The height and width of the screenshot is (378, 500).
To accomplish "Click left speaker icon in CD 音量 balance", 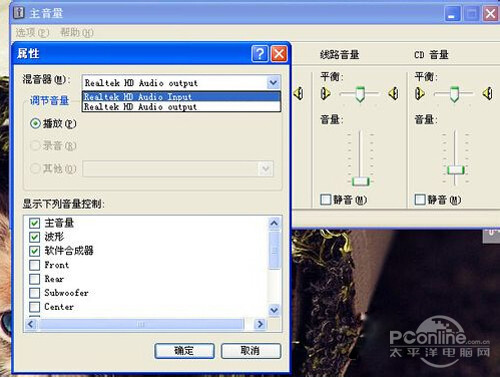I will point(419,93).
